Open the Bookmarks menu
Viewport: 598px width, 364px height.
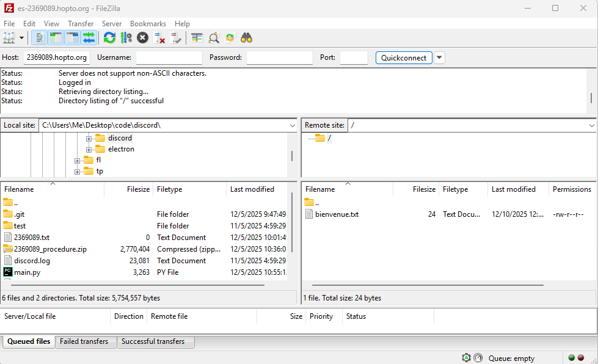click(148, 24)
